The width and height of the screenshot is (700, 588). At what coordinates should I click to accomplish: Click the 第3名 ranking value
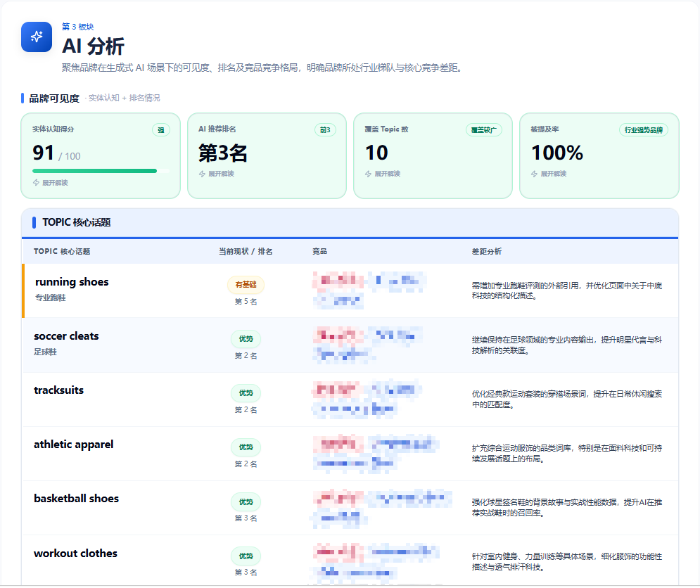(223, 153)
